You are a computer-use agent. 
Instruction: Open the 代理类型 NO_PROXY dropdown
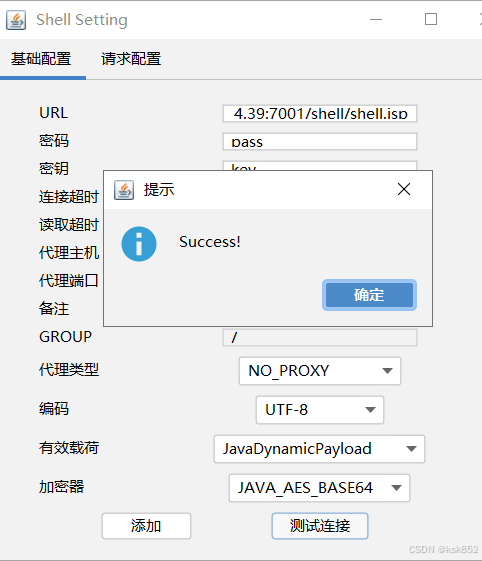tap(320, 371)
